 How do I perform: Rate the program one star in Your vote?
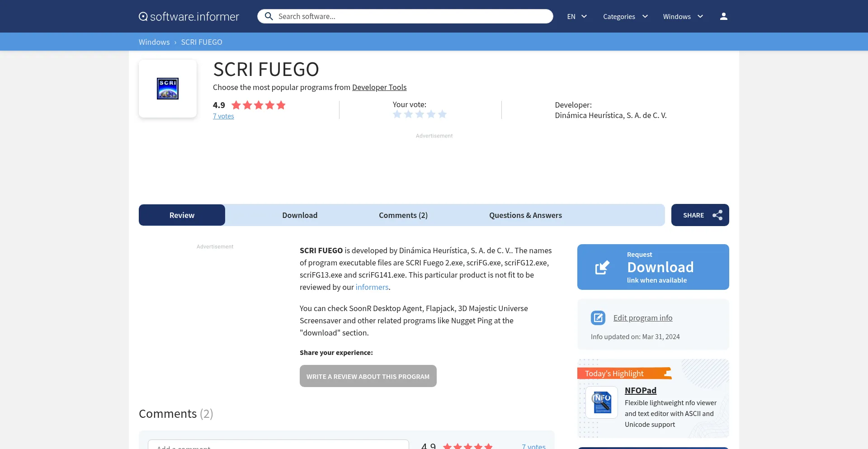pyautogui.click(x=397, y=114)
